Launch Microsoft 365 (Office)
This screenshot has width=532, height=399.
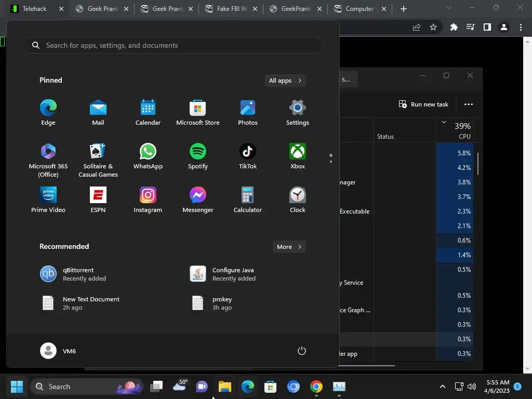click(48, 161)
